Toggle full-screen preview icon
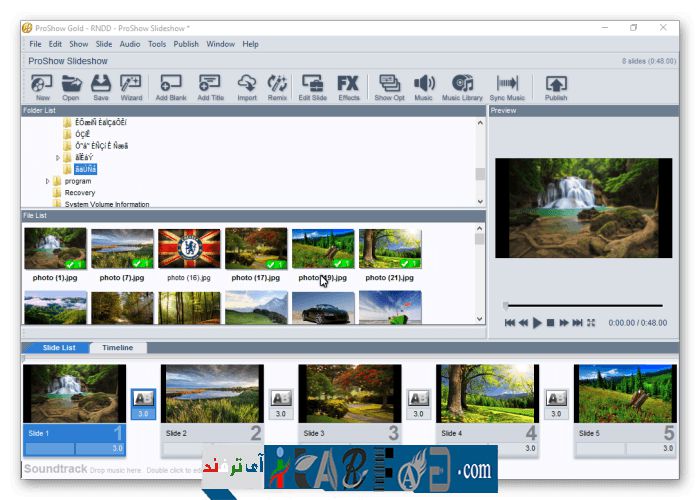This screenshot has height=500, width=700. [x=591, y=323]
